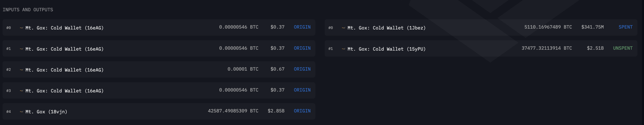Screen dimensions: 644x125
Task: Follow the SPENT link on output #0
Action: 626,27
